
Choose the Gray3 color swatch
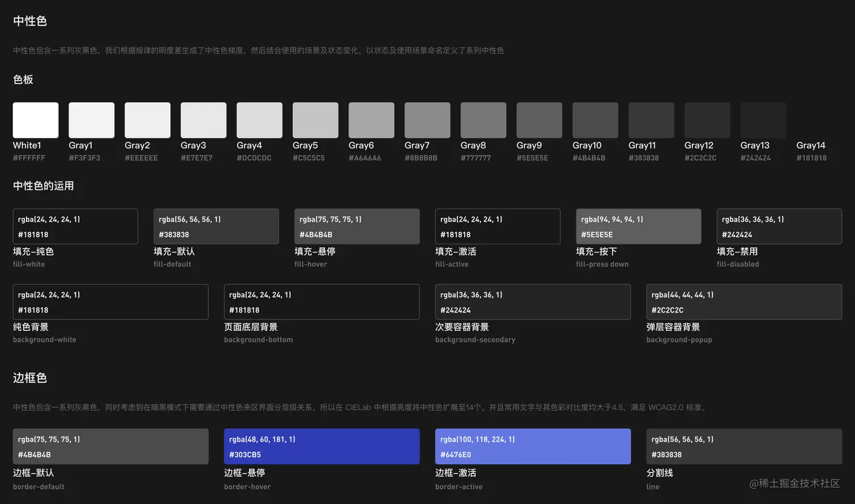[204, 120]
